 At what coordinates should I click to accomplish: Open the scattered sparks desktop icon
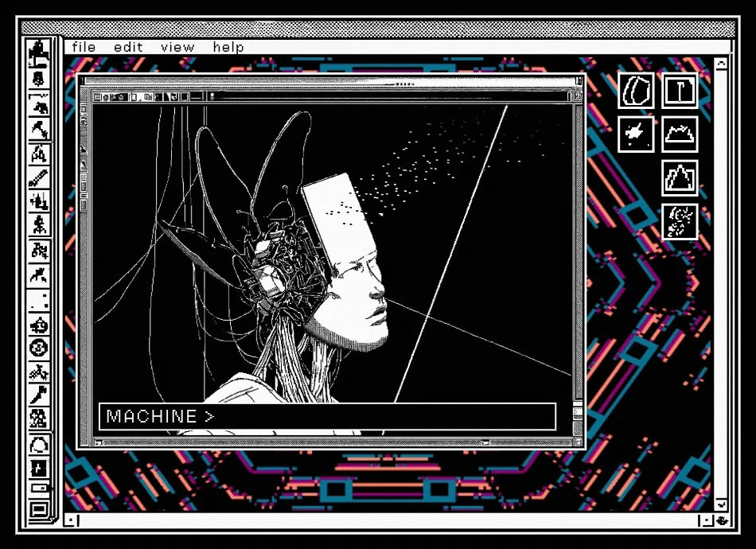tap(680, 222)
